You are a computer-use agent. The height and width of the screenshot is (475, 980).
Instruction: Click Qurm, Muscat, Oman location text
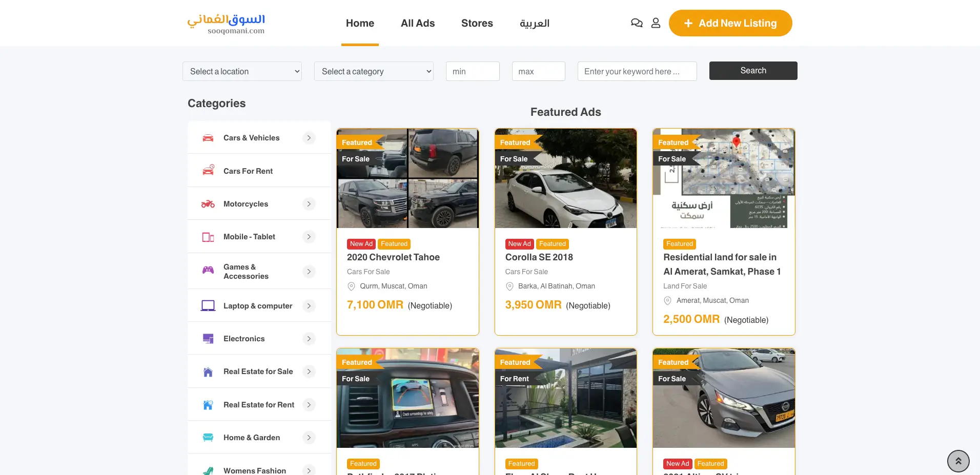click(x=394, y=286)
